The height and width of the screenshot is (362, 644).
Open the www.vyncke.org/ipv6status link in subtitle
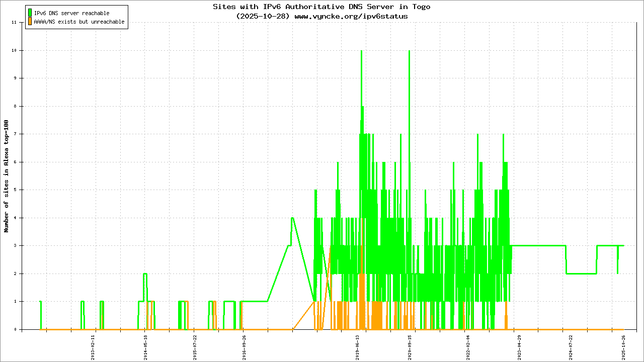[x=351, y=16]
